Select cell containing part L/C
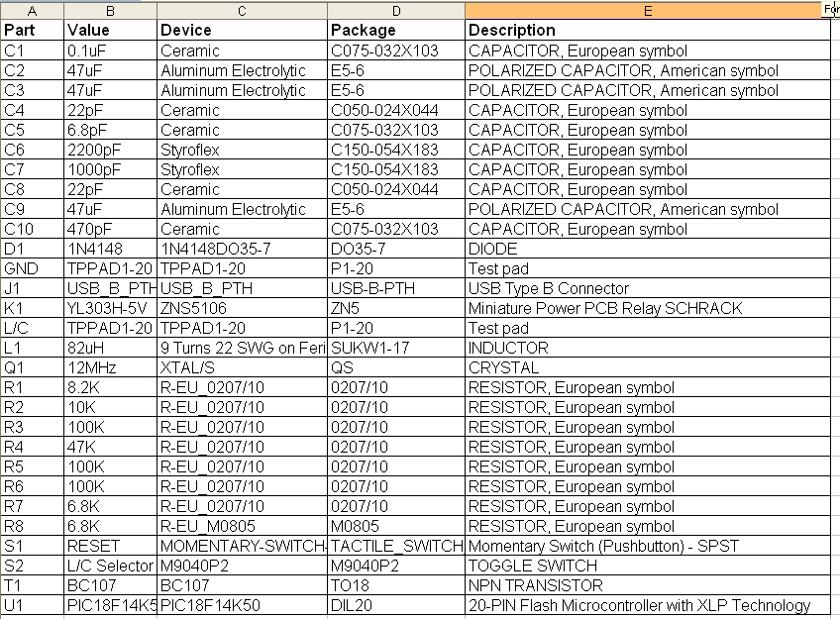Viewport: 840px width, 619px height. tap(32, 328)
